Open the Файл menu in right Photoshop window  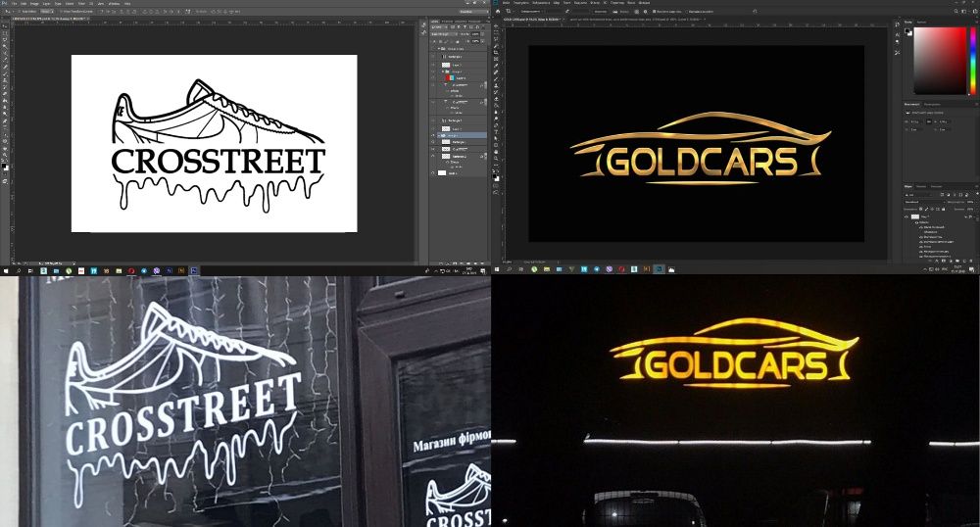coord(507,3)
